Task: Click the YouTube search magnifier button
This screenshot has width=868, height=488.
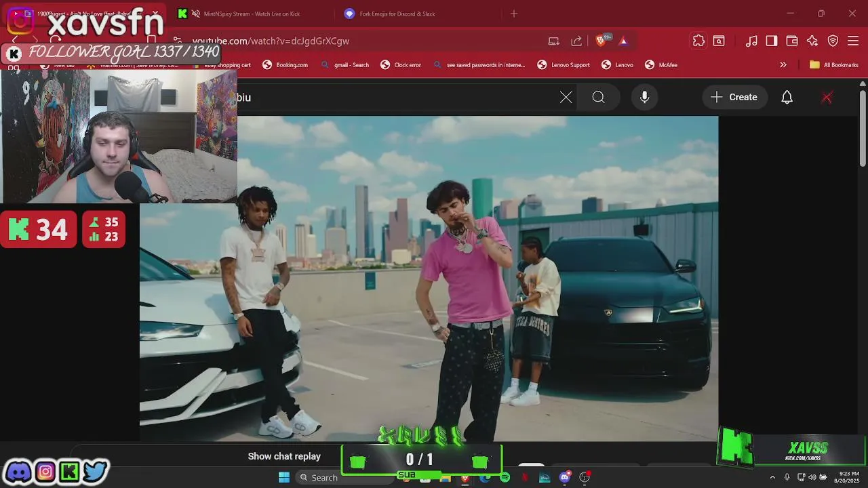Action: pyautogui.click(x=598, y=98)
